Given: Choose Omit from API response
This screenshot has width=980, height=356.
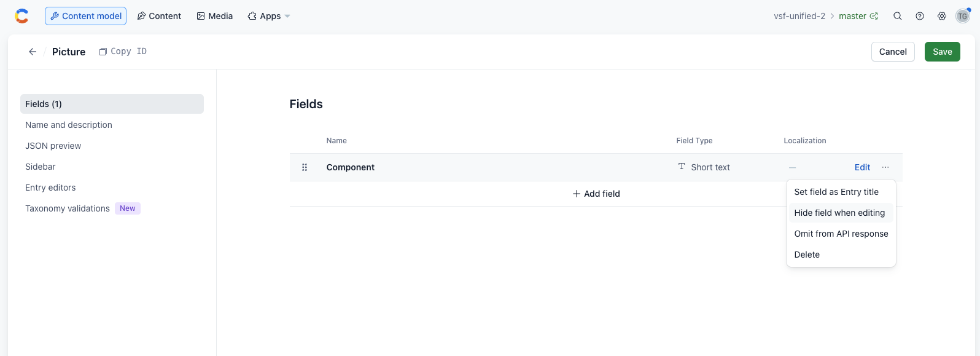Looking at the screenshot, I should [841, 234].
